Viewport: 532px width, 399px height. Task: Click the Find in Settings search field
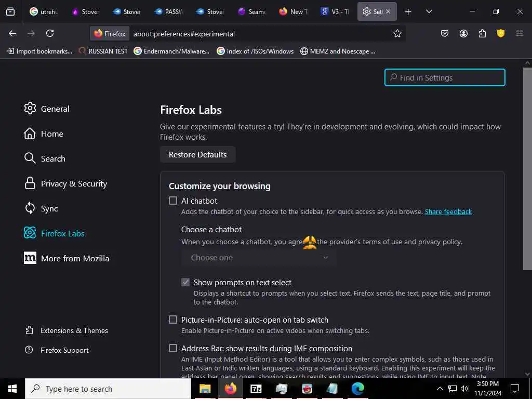pyautogui.click(x=445, y=77)
